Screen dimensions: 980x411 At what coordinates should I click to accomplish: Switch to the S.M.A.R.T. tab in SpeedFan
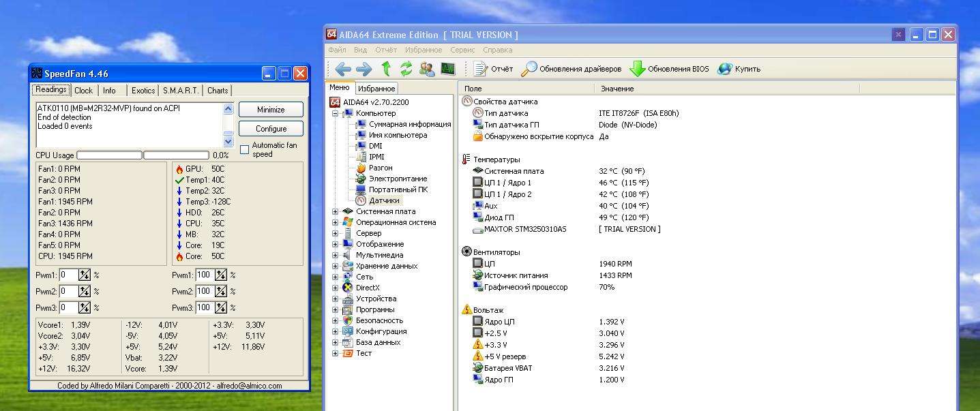(181, 91)
